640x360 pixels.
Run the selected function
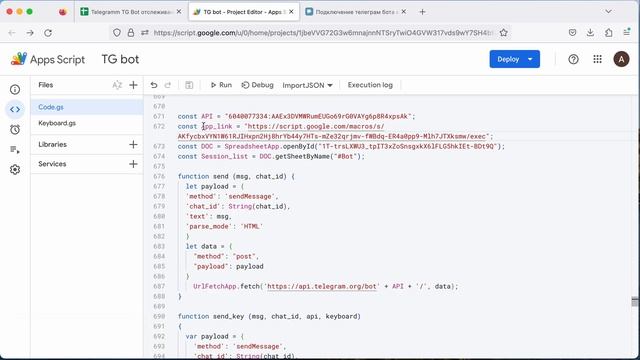[221, 85]
